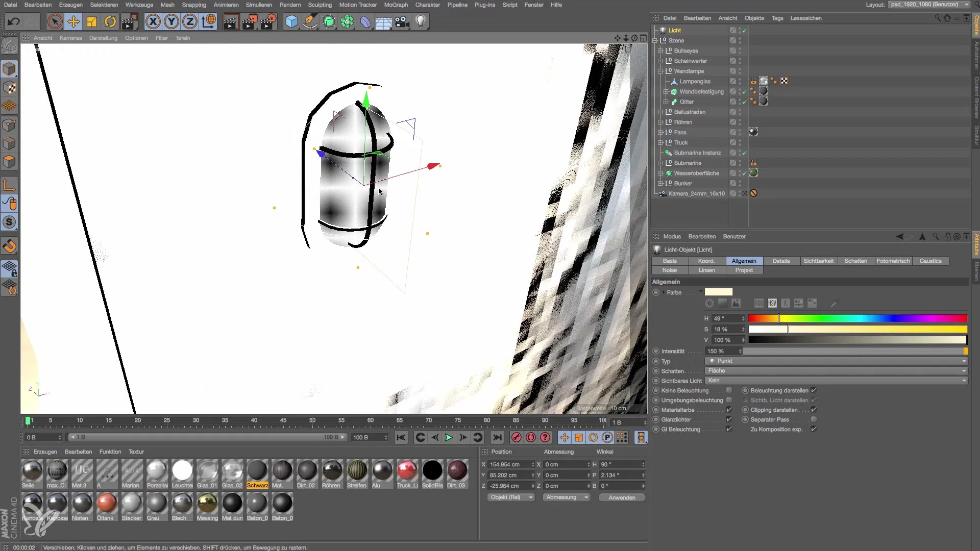Open the deformer object icon
980x551 pixels.
(365, 21)
